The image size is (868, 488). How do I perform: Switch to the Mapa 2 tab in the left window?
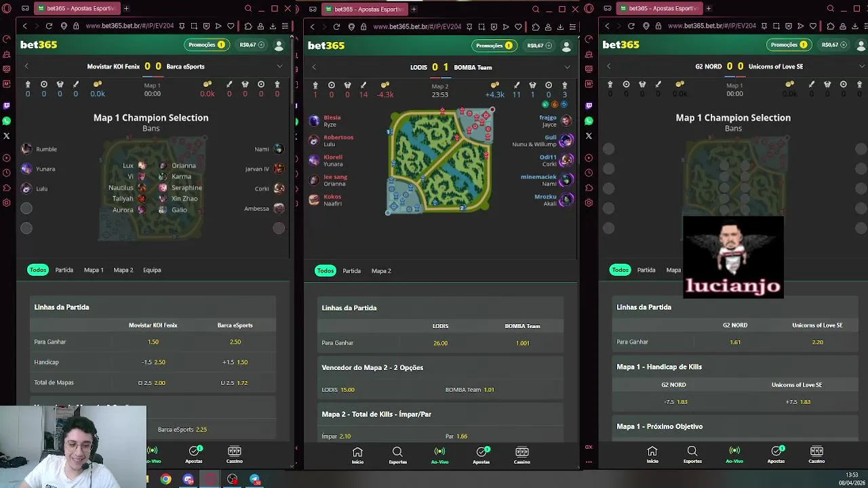(123, 270)
